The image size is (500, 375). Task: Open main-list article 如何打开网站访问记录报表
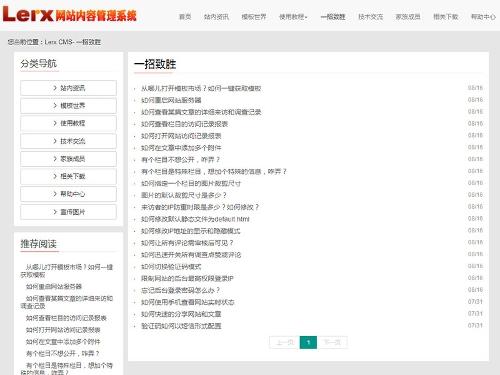pos(181,136)
